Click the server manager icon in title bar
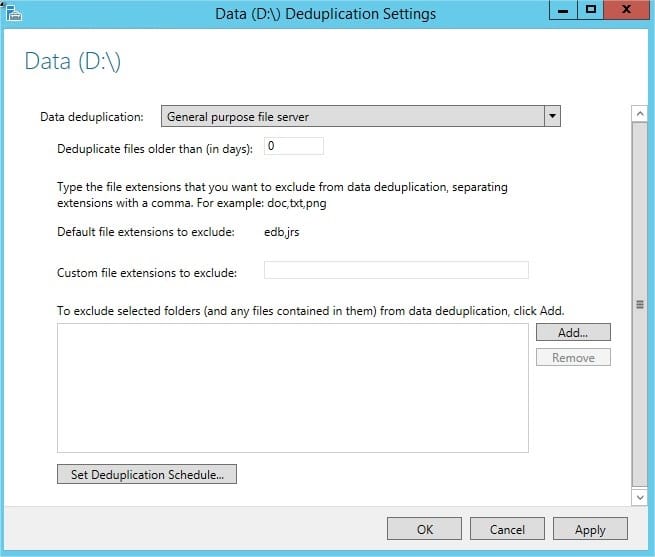The width and height of the screenshot is (655, 557). [13, 13]
